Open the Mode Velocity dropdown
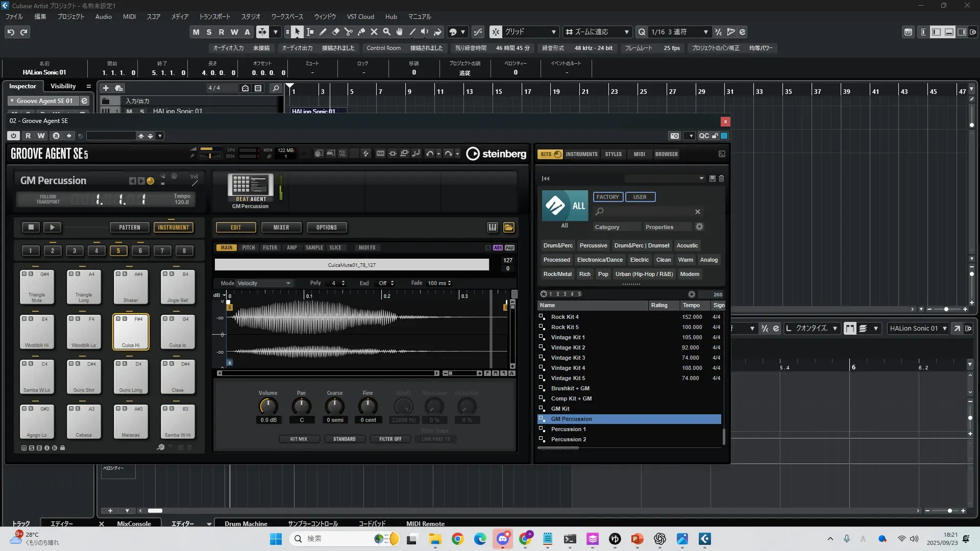 264,283
